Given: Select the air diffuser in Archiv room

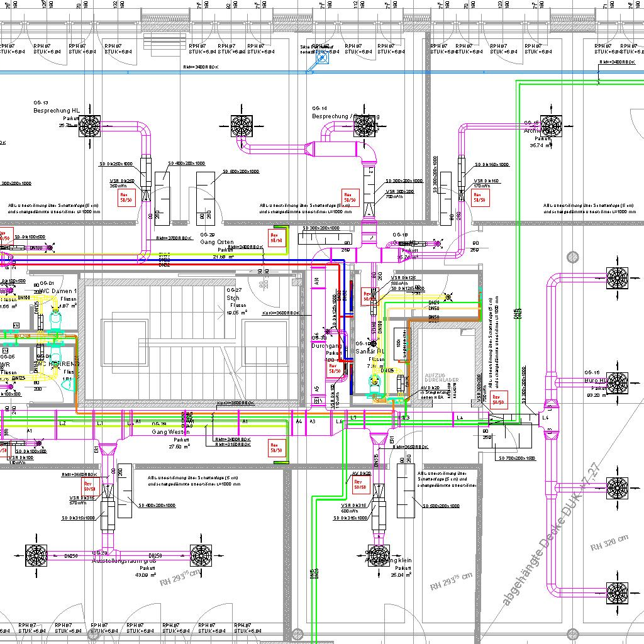Looking at the screenshot, I should pyautogui.click(x=552, y=126).
